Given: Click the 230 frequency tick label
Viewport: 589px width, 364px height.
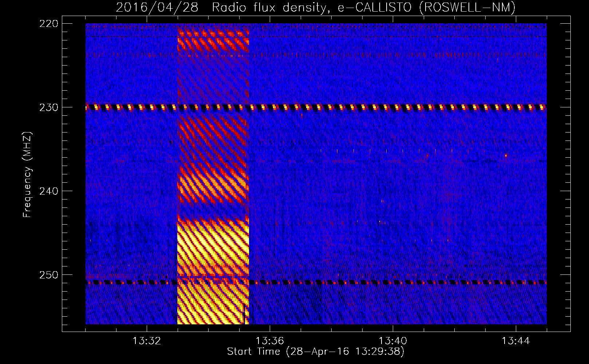Looking at the screenshot, I should pyautogui.click(x=48, y=107).
